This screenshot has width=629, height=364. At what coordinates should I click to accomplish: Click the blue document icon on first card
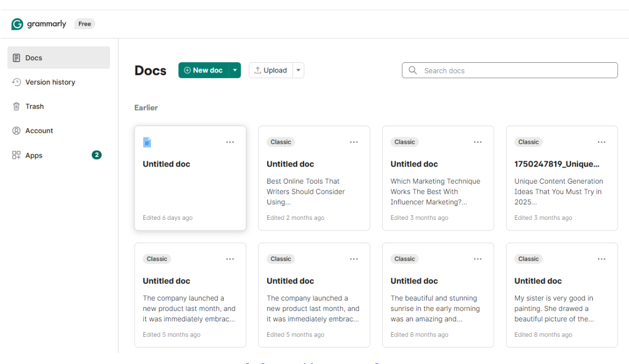(x=147, y=142)
